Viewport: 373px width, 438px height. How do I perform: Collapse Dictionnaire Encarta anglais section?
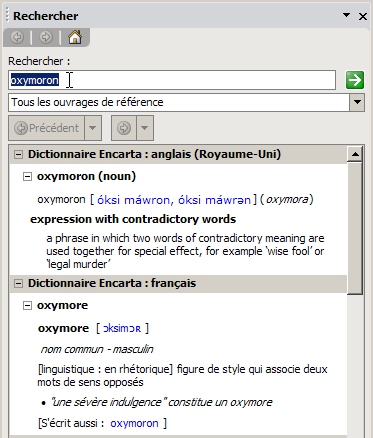click(19, 154)
